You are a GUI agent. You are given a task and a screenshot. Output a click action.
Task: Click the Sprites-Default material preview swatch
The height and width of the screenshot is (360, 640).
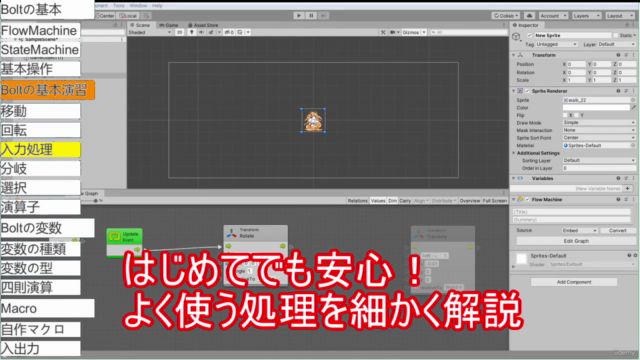[522, 259]
